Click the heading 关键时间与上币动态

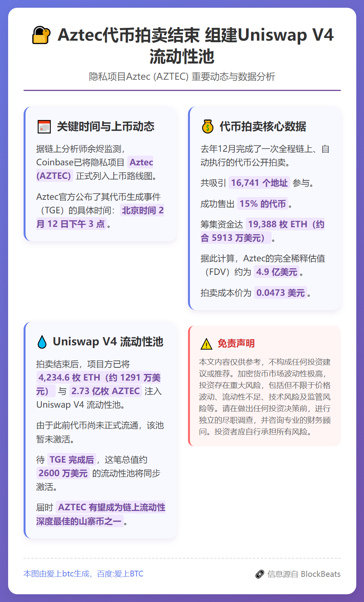point(106,127)
